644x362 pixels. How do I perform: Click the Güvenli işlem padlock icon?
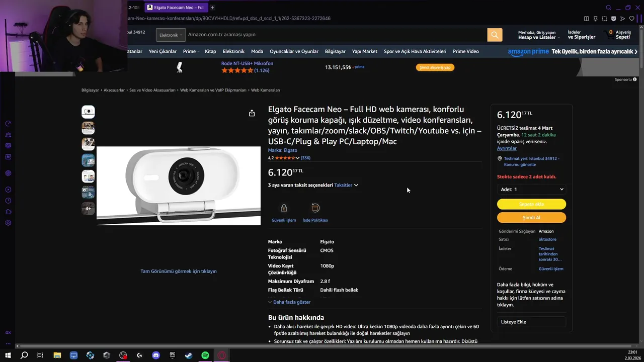pyautogui.click(x=284, y=208)
